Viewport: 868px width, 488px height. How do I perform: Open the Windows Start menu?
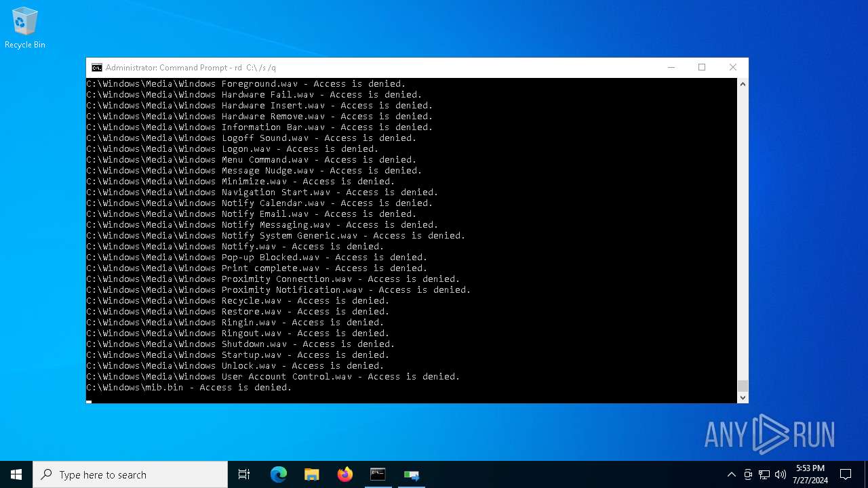pos(16,474)
